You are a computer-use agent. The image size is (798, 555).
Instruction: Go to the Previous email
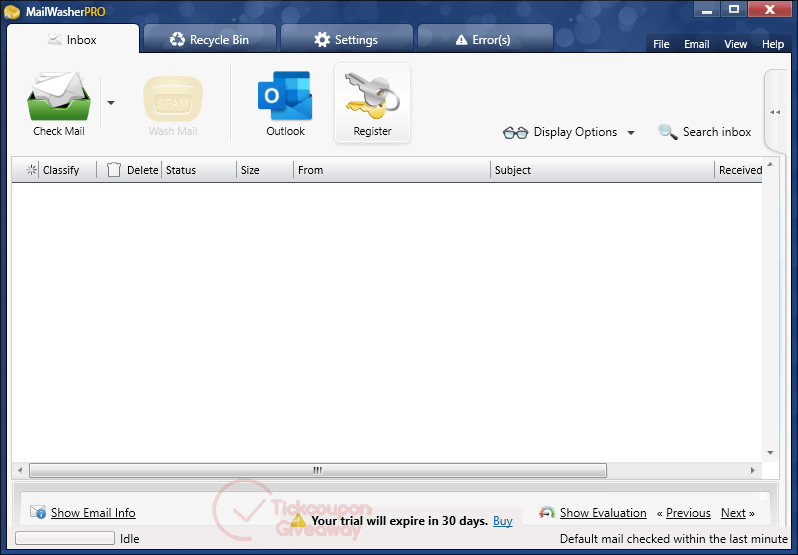pos(688,513)
